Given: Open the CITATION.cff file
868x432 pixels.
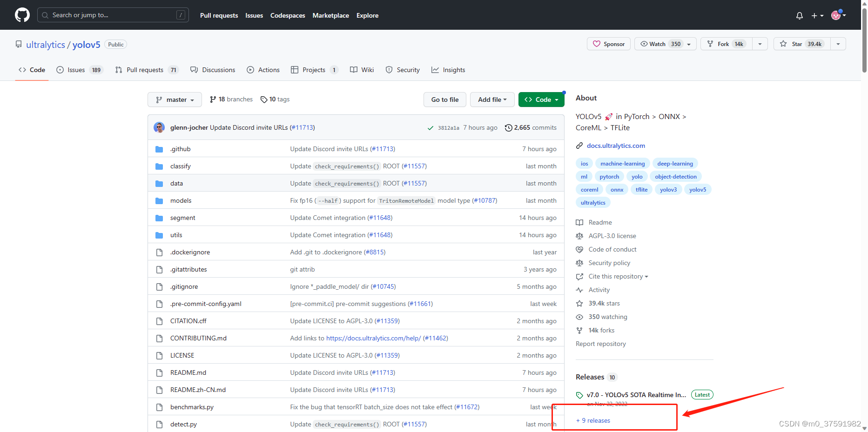Looking at the screenshot, I should (188, 321).
